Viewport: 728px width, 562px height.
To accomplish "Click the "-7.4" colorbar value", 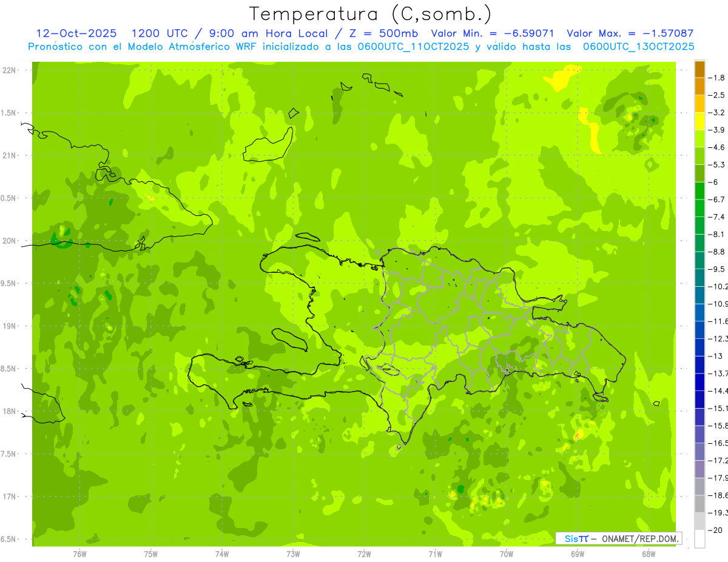I will [717, 217].
